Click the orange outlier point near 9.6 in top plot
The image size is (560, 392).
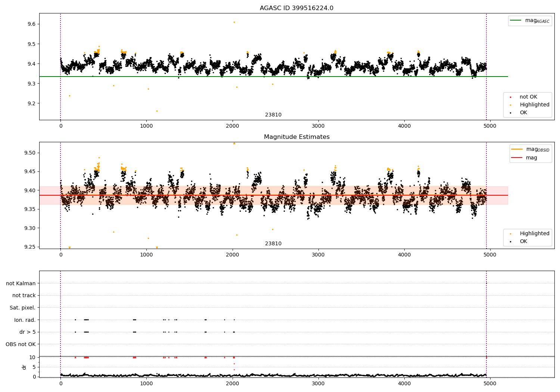(x=234, y=22)
